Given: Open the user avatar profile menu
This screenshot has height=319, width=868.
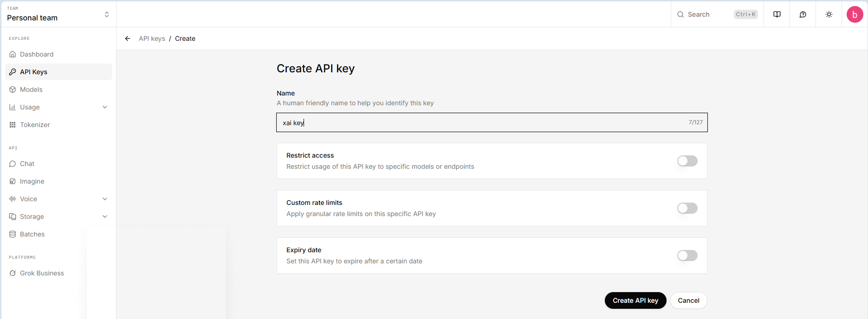Looking at the screenshot, I should (855, 14).
